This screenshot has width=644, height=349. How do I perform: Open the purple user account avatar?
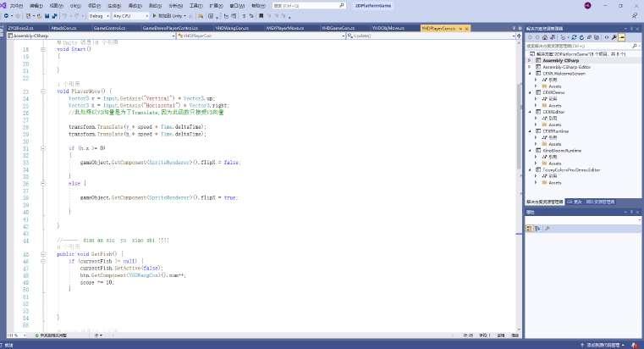tap(588, 6)
